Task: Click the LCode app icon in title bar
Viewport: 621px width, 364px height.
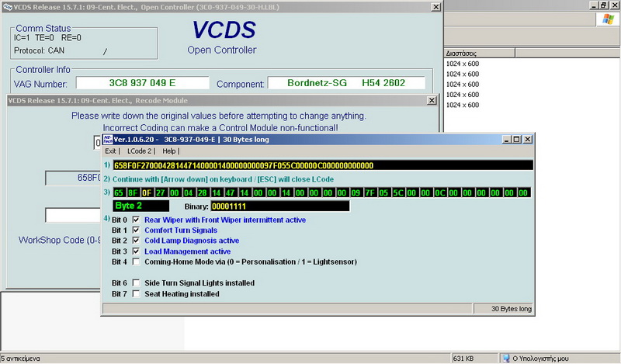Action: [x=108, y=140]
